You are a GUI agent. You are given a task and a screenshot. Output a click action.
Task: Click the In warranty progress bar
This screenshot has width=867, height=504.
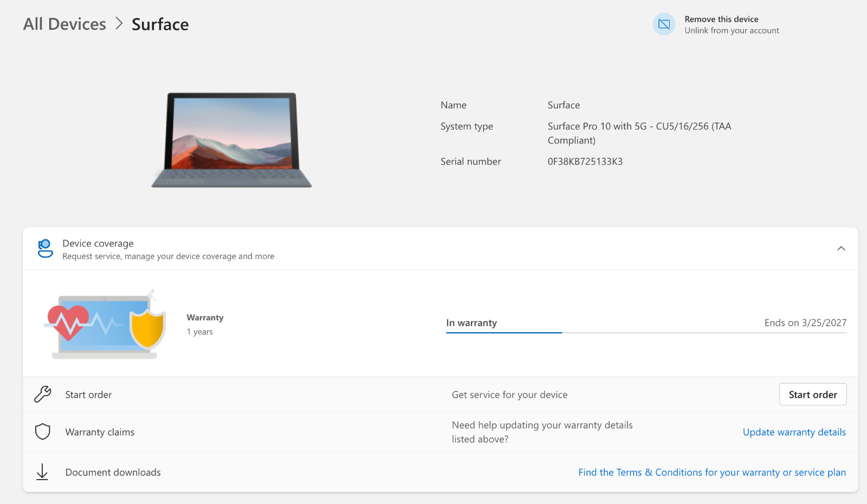(646, 333)
